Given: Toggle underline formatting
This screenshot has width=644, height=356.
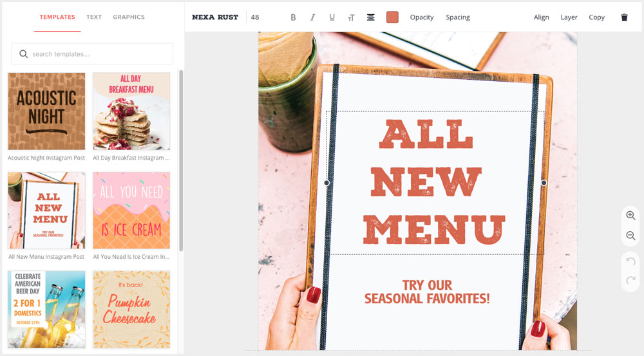Looking at the screenshot, I should point(332,17).
